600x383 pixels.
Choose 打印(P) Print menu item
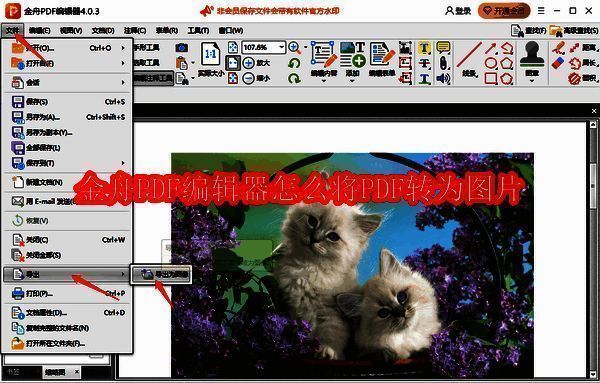pos(68,293)
